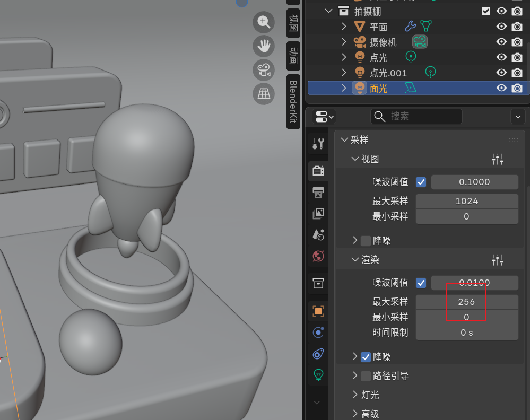Open the Object properties orange square tab
The height and width of the screenshot is (420, 530).
click(x=318, y=311)
